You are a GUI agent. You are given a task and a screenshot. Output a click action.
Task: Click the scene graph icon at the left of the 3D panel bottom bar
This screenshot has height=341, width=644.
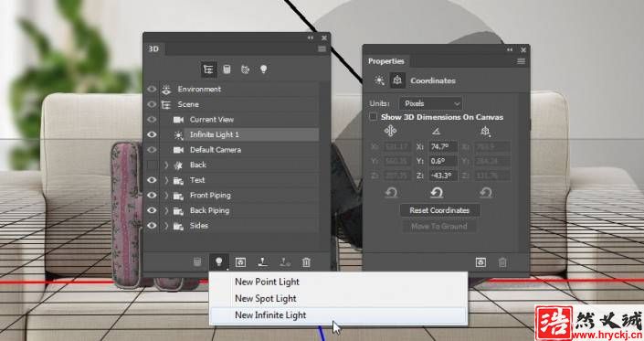(197, 261)
